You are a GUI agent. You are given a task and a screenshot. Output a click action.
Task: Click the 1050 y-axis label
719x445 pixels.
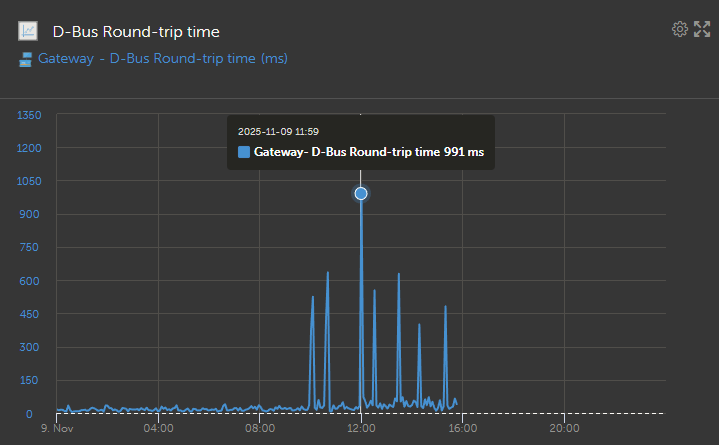click(x=30, y=182)
